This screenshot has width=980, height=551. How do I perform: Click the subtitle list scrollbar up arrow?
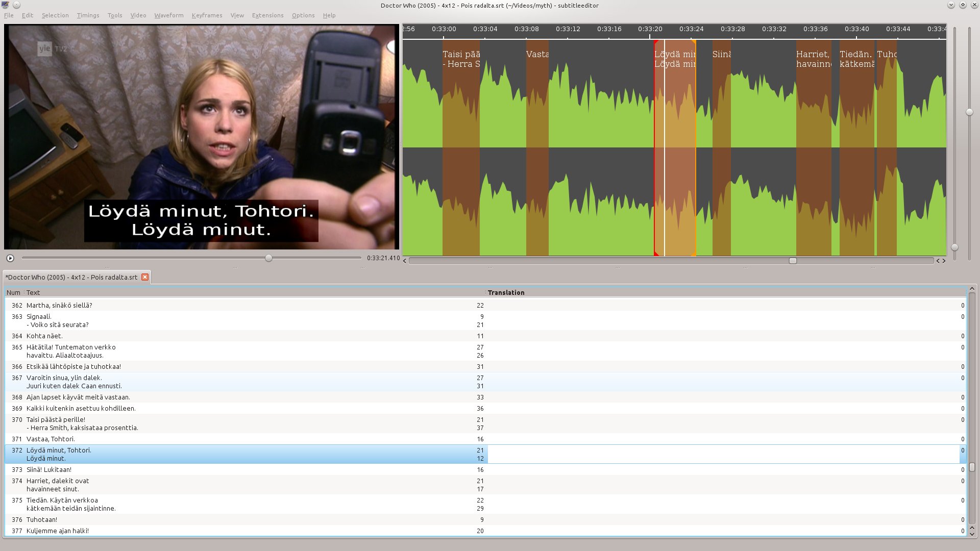[x=972, y=289]
